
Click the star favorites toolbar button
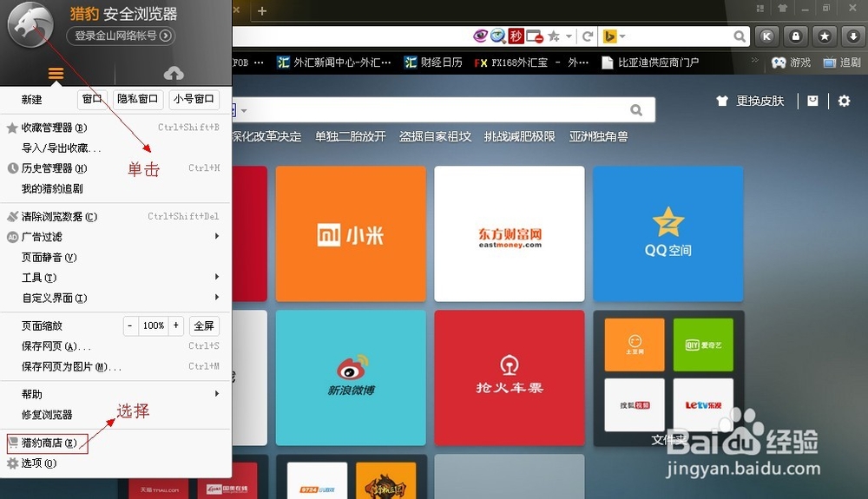(x=825, y=36)
